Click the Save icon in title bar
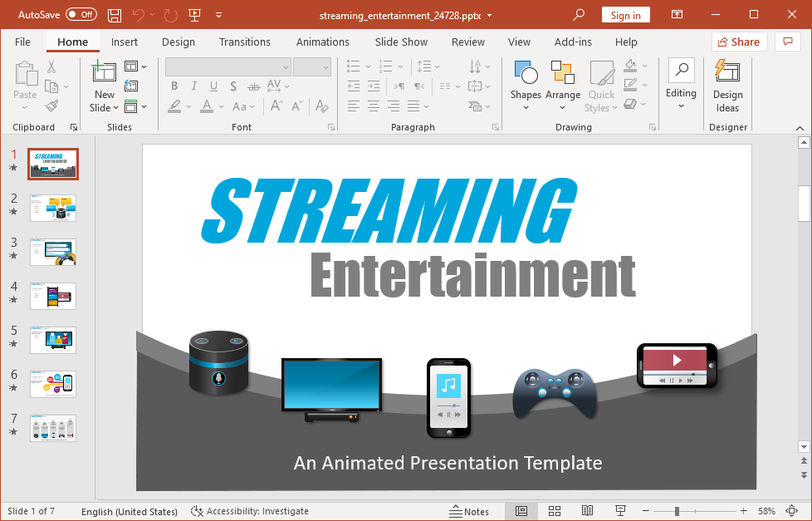 click(x=115, y=15)
